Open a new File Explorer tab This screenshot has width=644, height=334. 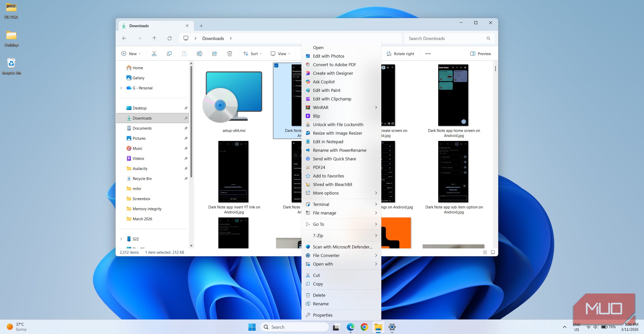pos(201,26)
